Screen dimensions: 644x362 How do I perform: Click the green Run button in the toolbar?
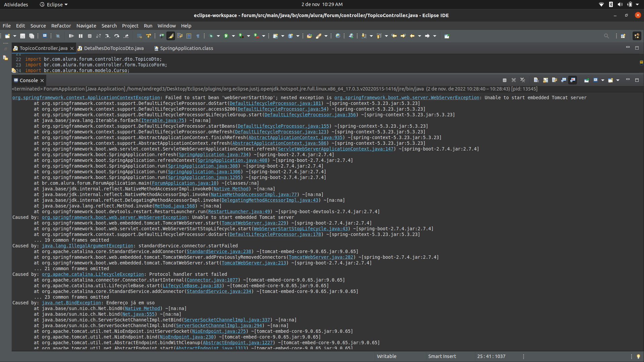[x=226, y=36]
